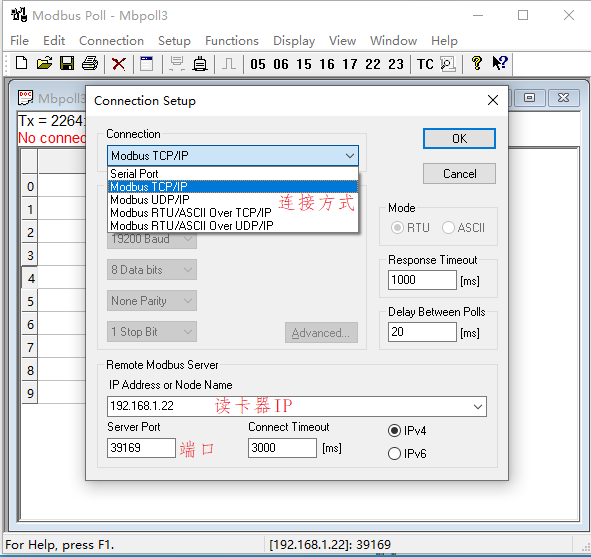Image resolution: width=591 pixels, height=557 pixels.
Task: Open the 1 Stop Bit dropdown
Action: (152, 332)
